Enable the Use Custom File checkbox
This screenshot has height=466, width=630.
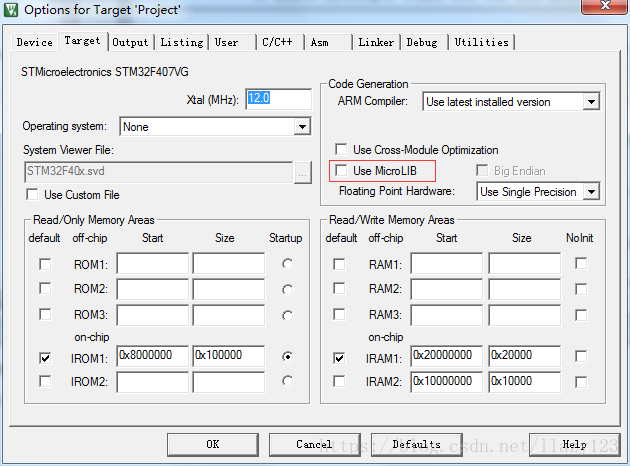[x=32, y=194]
